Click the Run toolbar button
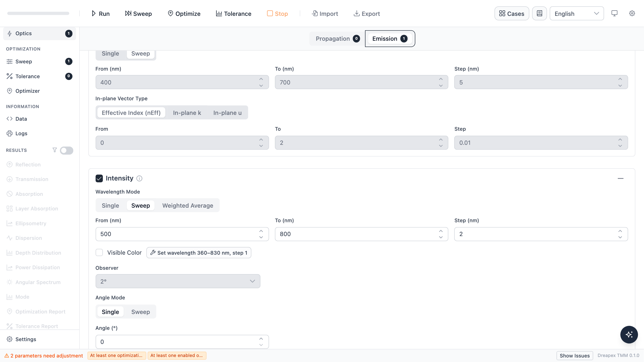The image size is (644, 362). pos(100,14)
